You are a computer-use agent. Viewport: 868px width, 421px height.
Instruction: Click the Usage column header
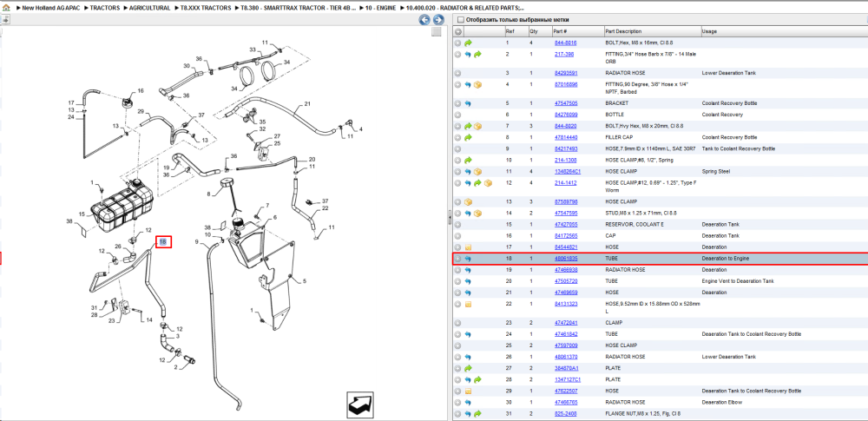(x=785, y=31)
